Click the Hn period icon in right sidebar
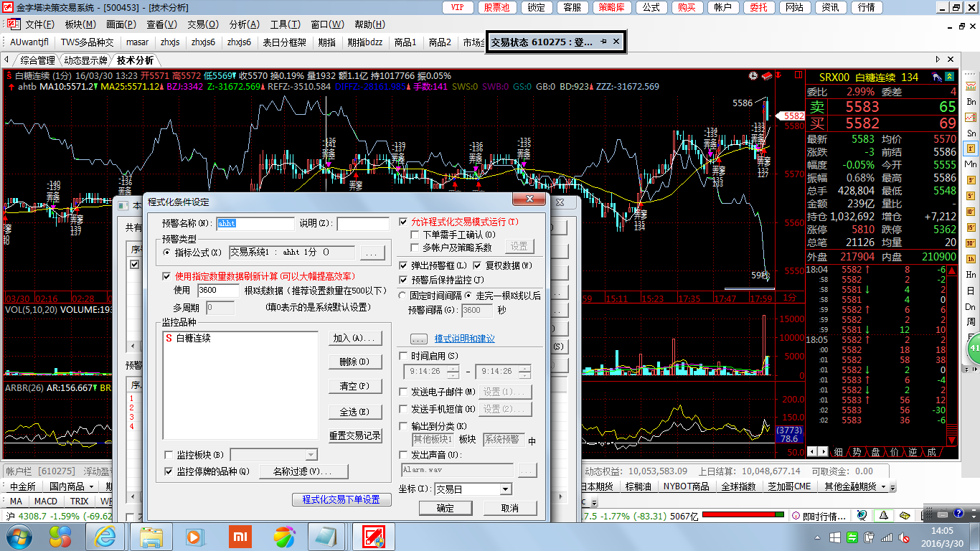This screenshot has width=980, height=551. pyautogui.click(x=971, y=274)
